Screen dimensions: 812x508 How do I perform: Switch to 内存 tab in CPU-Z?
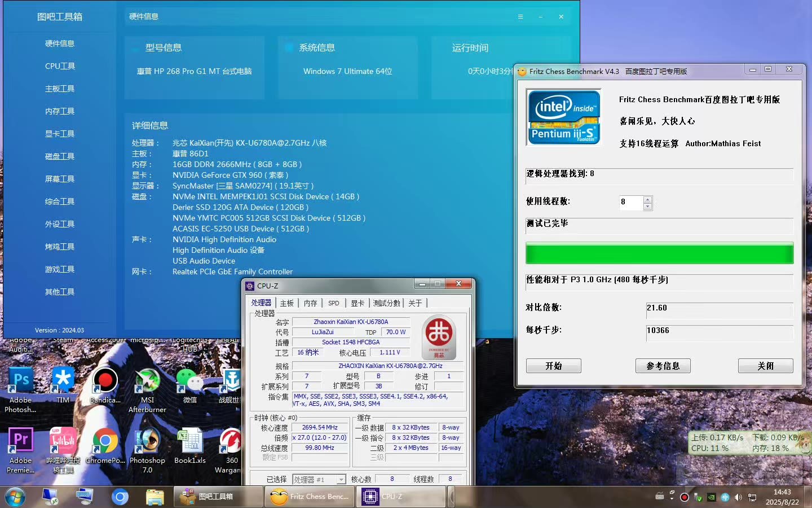point(310,303)
